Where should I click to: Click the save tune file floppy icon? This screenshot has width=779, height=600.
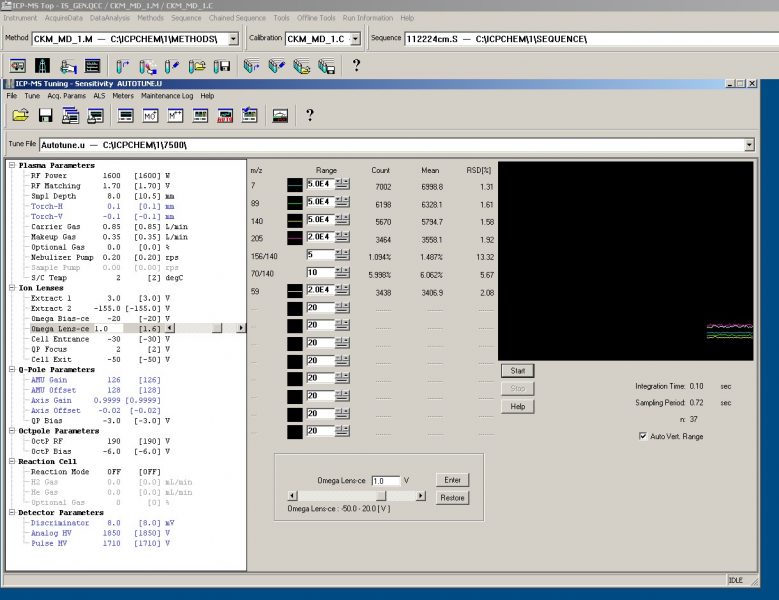[x=45, y=115]
